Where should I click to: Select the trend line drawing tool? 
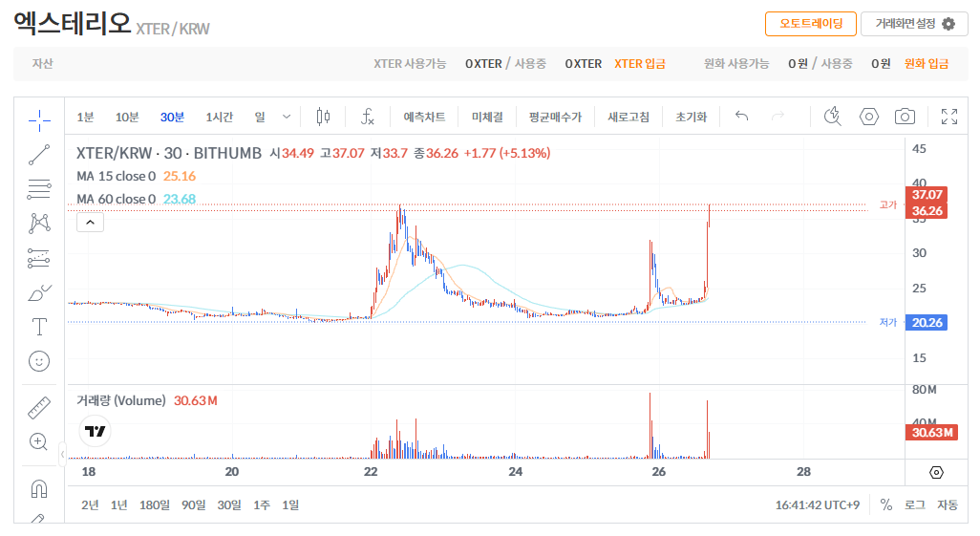tap(39, 154)
